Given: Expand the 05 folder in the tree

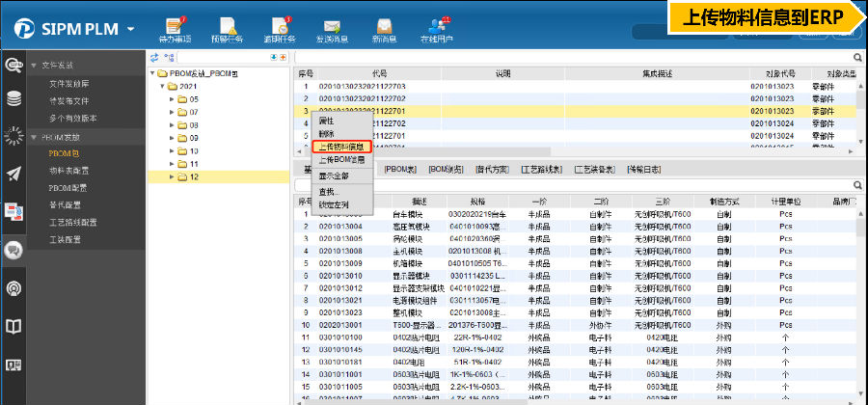Looking at the screenshot, I should pos(171,99).
